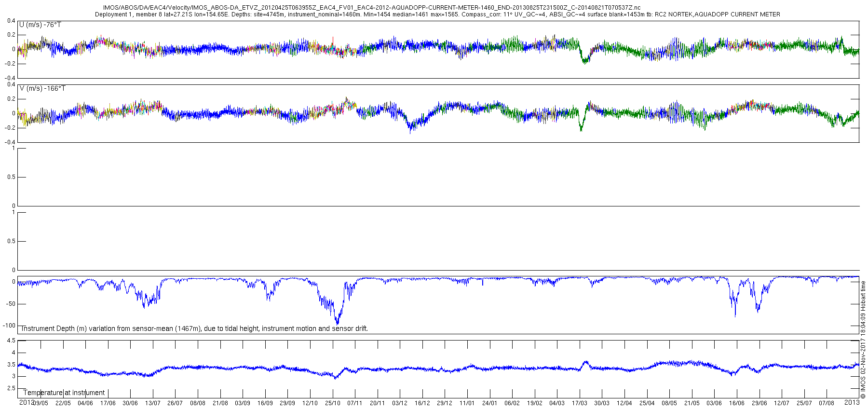Click the -50 tick on depth axis
The height and width of the screenshot is (410, 868).
[10, 304]
